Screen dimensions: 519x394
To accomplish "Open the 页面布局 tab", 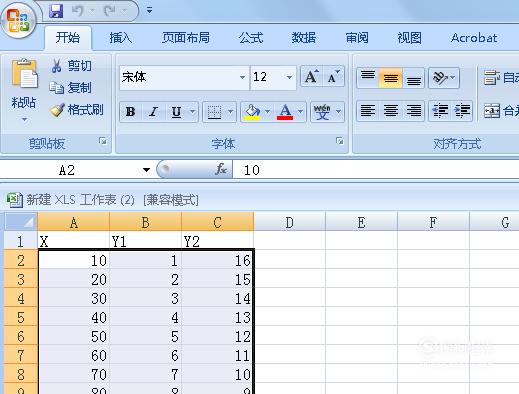I will (186, 38).
